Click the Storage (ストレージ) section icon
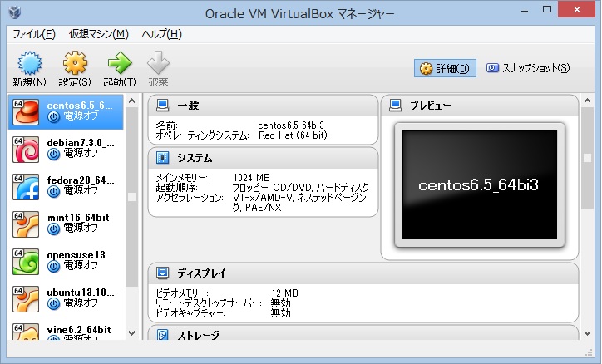This screenshot has width=602, height=364. (x=162, y=334)
